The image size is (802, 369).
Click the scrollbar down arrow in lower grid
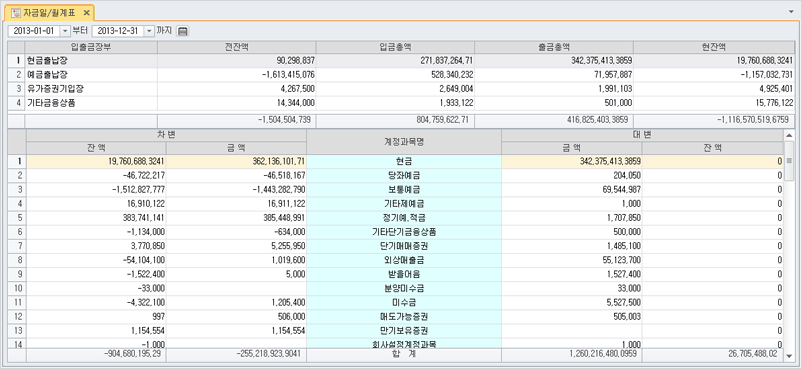[788, 356]
